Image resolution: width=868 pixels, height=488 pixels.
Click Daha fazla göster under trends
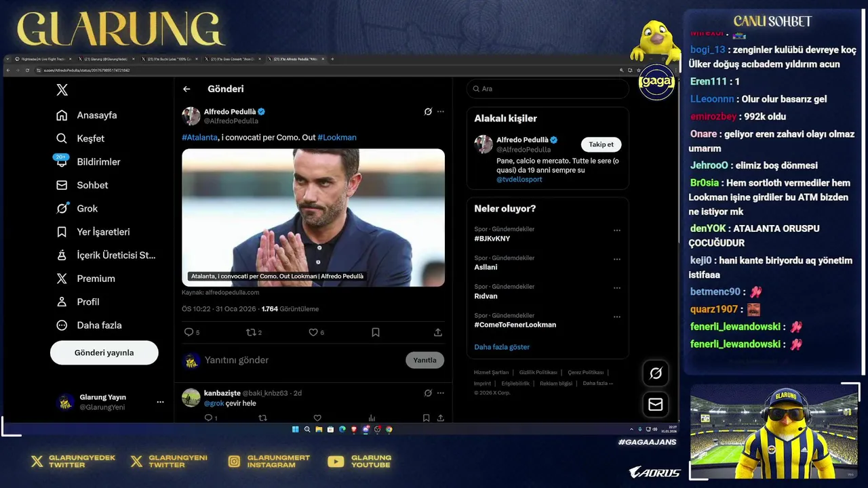[502, 347]
